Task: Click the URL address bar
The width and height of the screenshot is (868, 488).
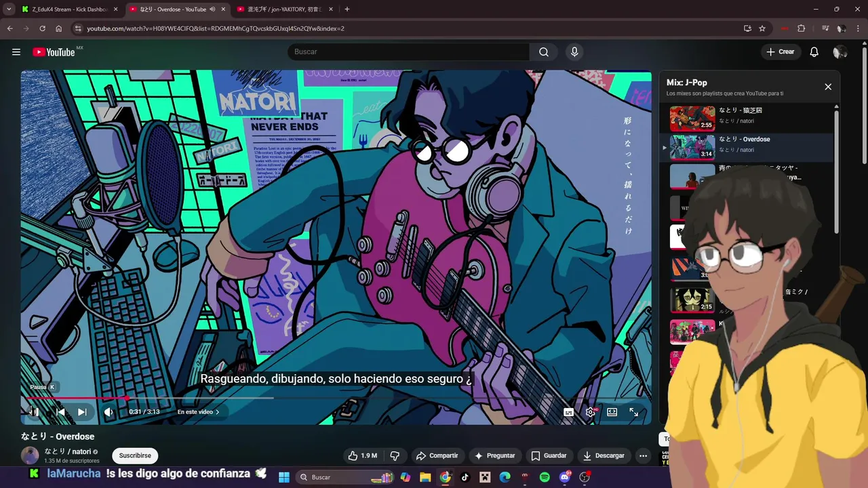Action: point(407,28)
